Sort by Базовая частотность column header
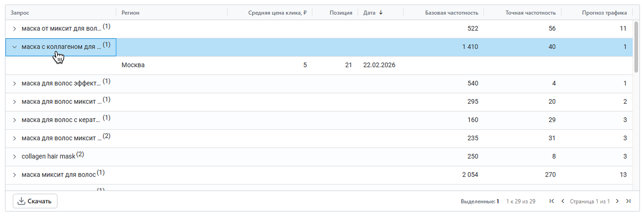 click(x=451, y=13)
